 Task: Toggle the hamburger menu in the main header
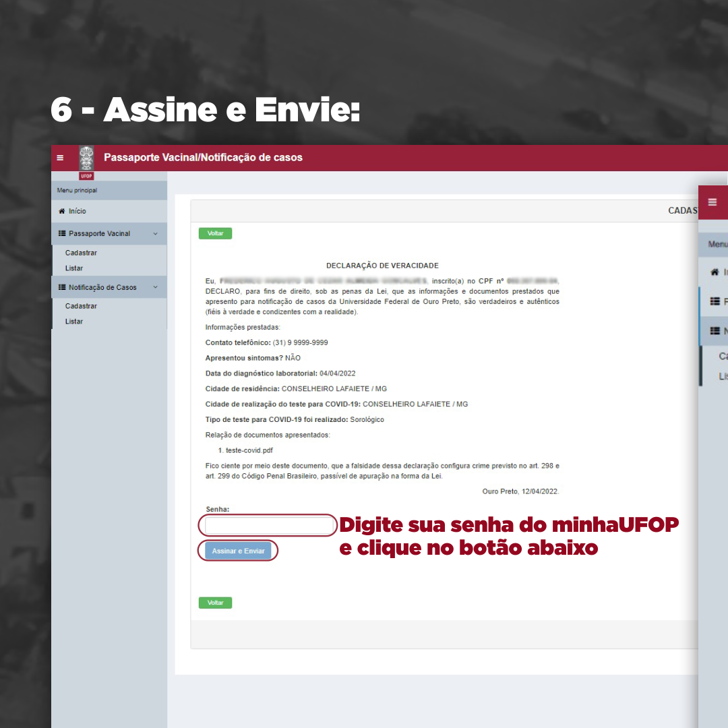click(x=60, y=158)
